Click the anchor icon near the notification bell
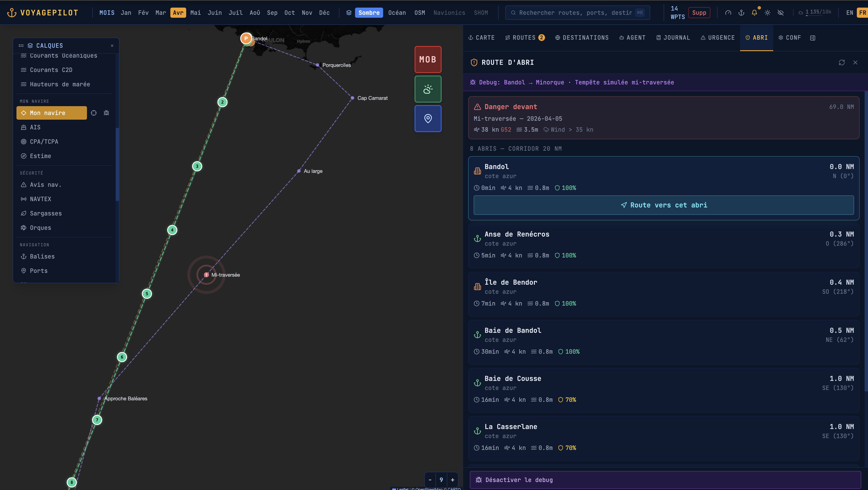This screenshot has height=490, width=868. 741,12
